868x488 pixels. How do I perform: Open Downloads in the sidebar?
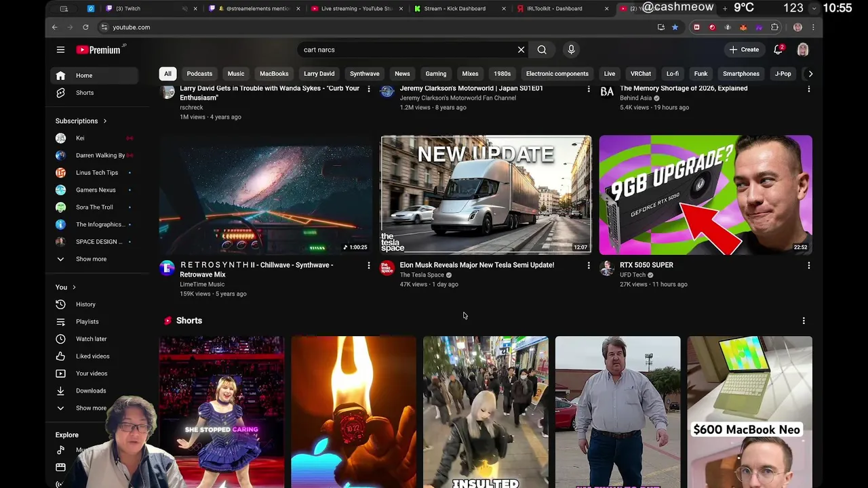tap(95, 391)
